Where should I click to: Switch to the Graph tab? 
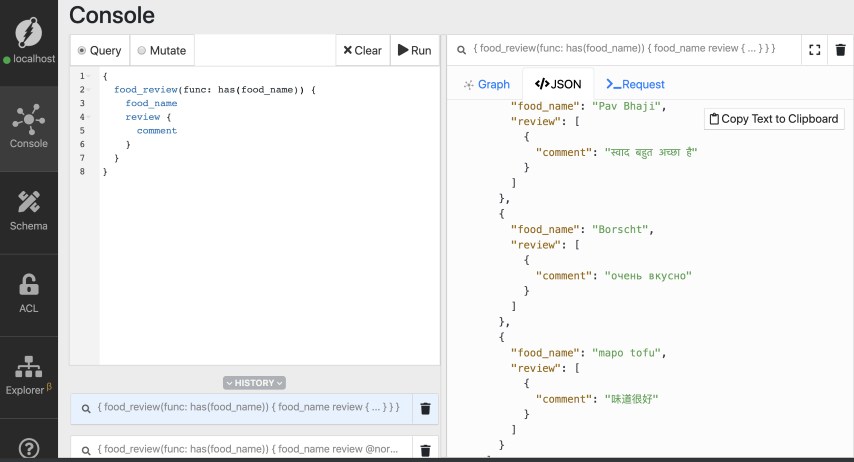pos(486,85)
